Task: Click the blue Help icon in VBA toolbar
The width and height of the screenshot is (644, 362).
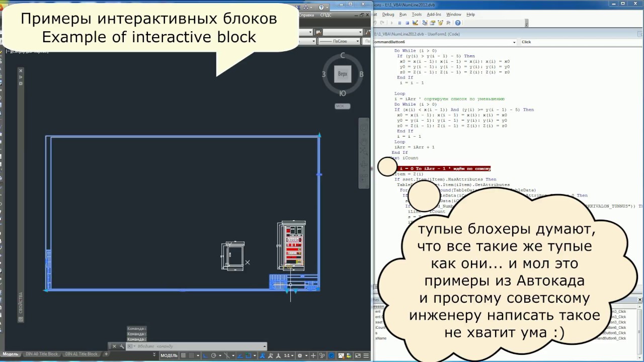Action: pyautogui.click(x=458, y=23)
